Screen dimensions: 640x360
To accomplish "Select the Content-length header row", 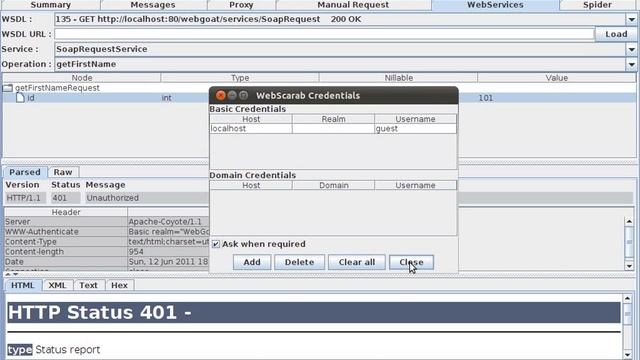I will 66,251.
